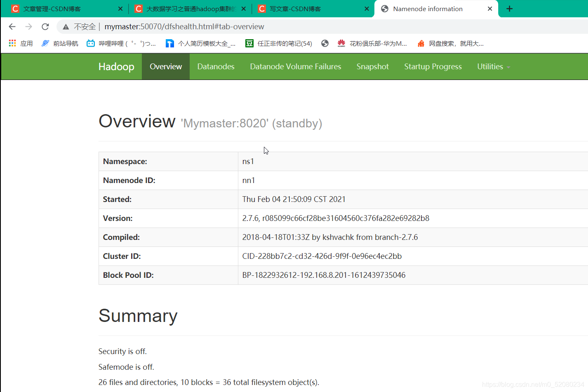The image size is (588, 392).
Task: Open a new browser tab
Action: point(510,9)
